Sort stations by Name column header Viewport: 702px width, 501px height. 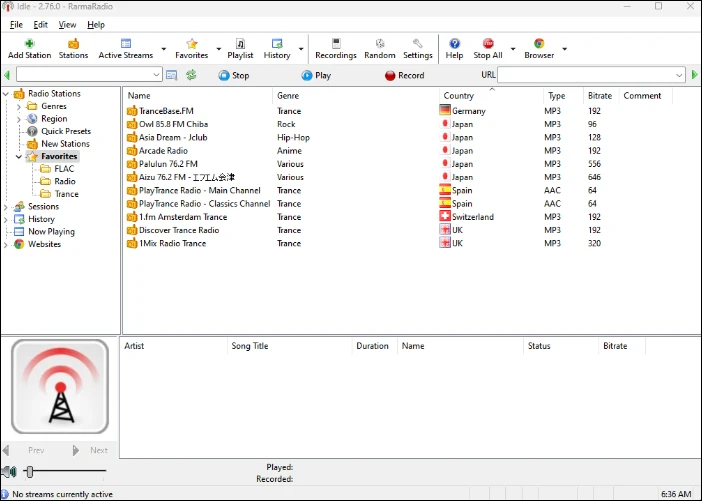coord(197,96)
